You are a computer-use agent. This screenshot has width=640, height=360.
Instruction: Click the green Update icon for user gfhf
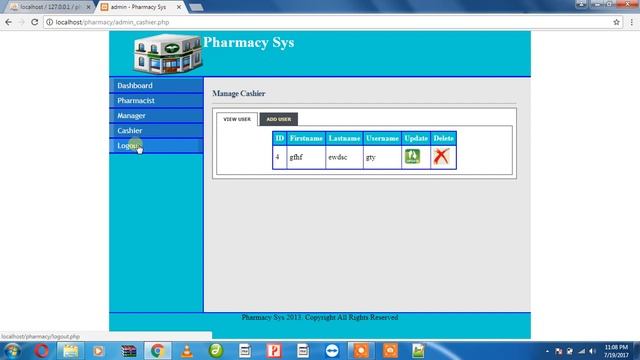[412, 157]
